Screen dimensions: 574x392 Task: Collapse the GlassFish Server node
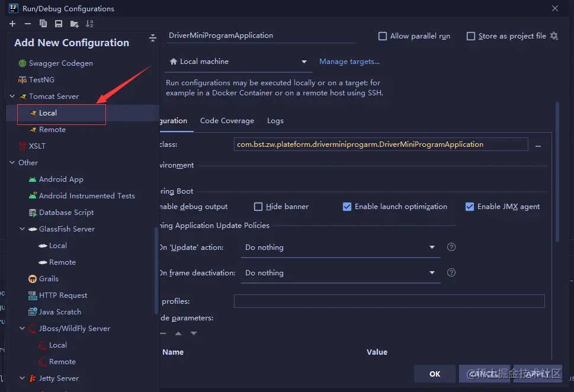click(23, 229)
